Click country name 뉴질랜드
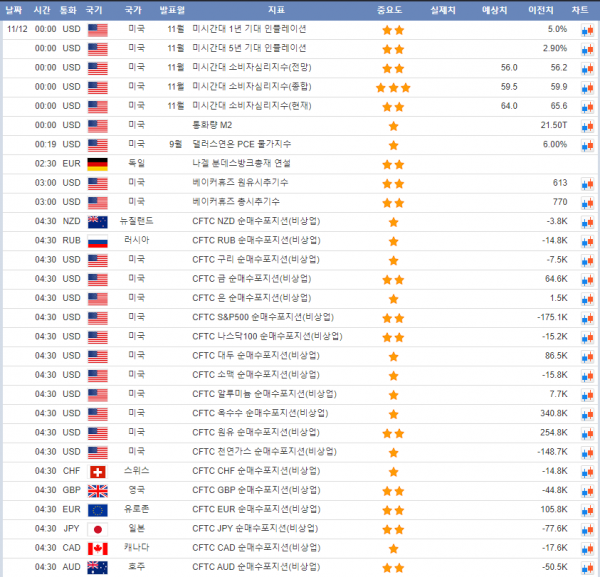This screenshot has width=600, height=577. pos(137,221)
